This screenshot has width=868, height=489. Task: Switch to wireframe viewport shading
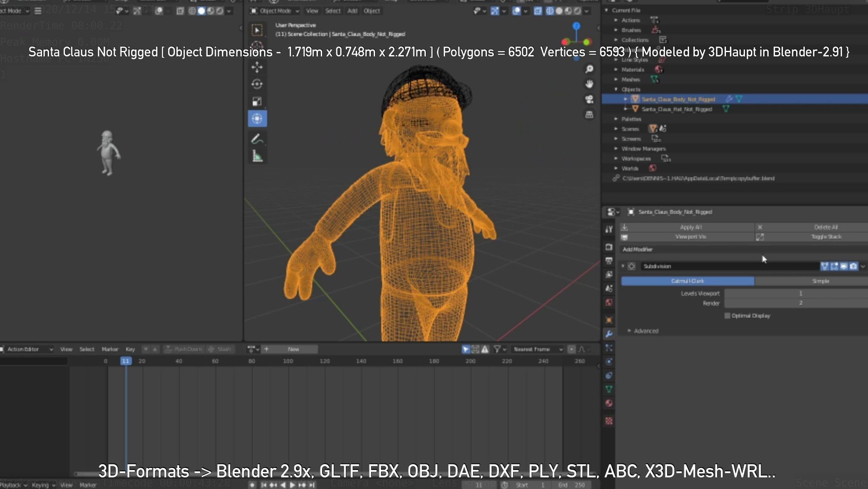pyautogui.click(x=550, y=11)
